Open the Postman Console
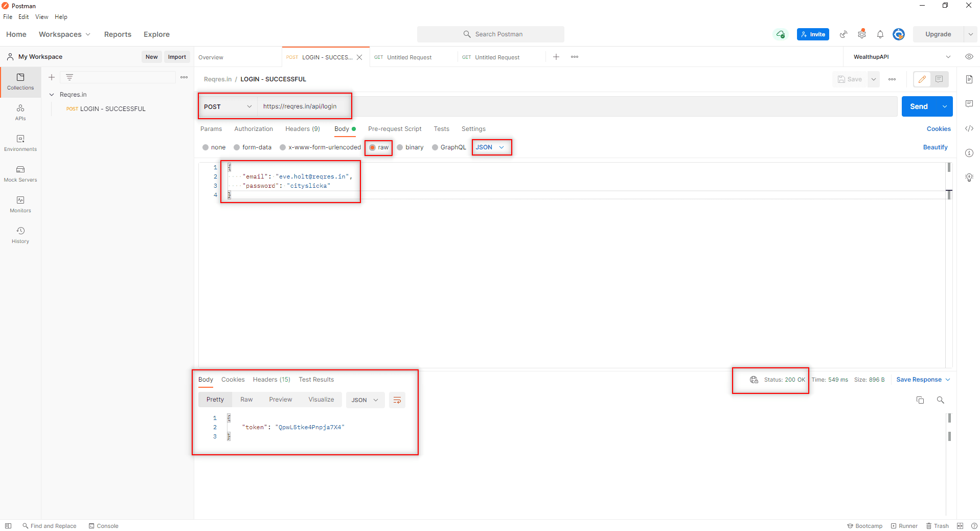Image resolution: width=980 pixels, height=531 pixels. pos(104,526)
